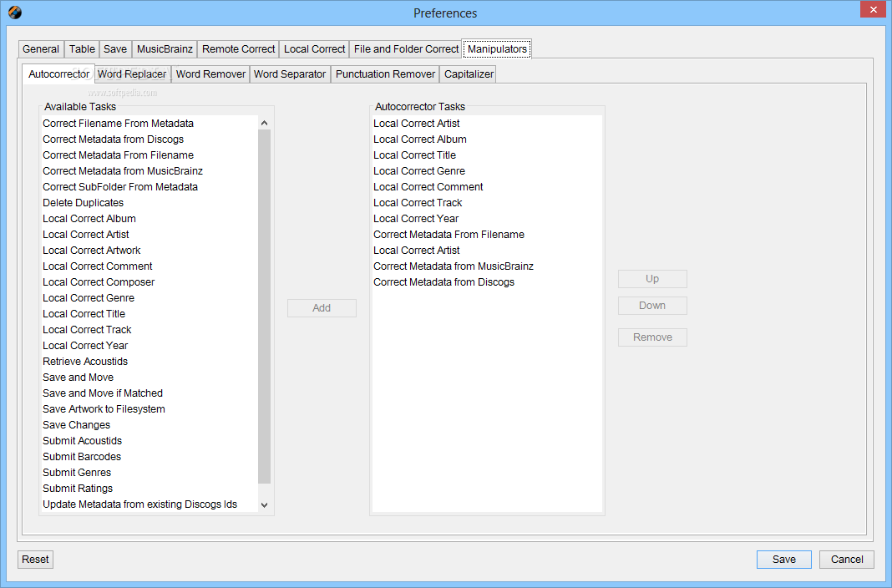Select 'Correct Metadata from MusicBrainz' in Autocorrector Tasks
Screen dimensions: 892x588
(x=487, y=266)
